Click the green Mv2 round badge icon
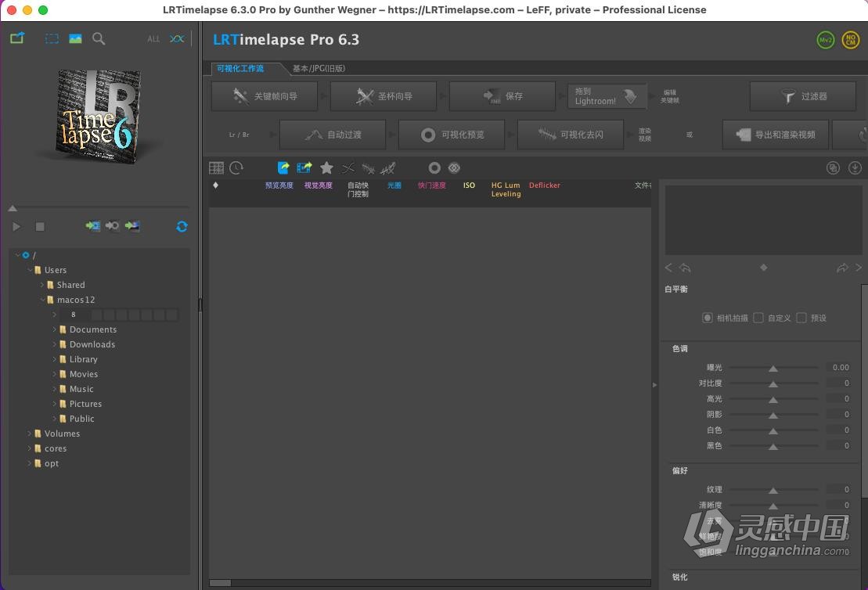 (x=826, y=40)
